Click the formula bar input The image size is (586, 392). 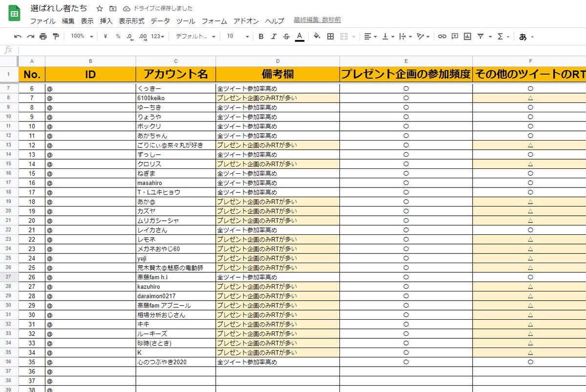coord(302,50)
